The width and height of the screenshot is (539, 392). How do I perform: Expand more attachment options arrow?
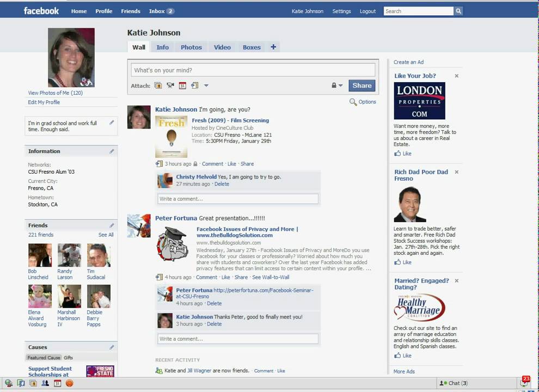pyautogui.click(x=206, y=85)
